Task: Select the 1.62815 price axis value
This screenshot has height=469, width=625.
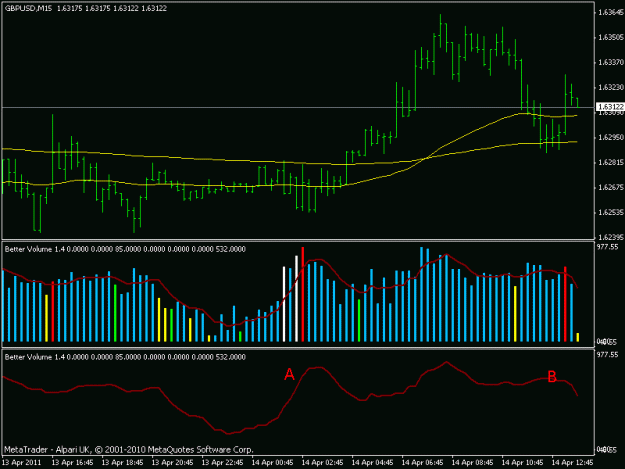Action: (x=610, y=163)
